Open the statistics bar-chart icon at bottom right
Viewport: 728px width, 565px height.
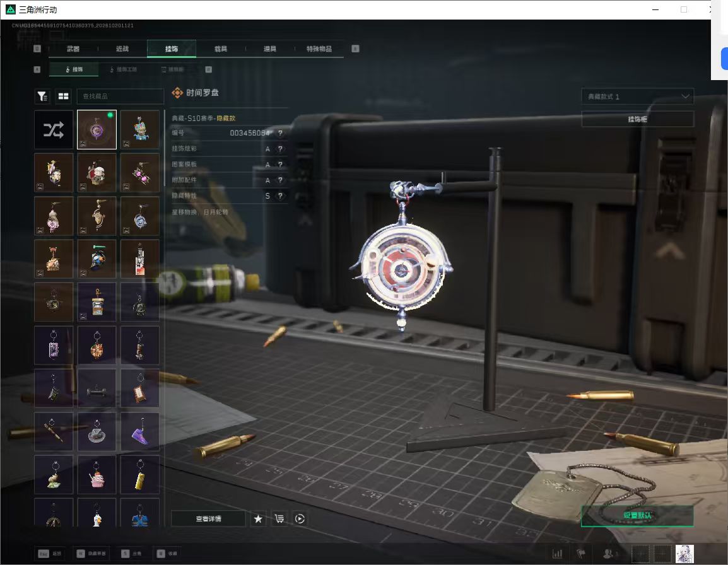557,554
